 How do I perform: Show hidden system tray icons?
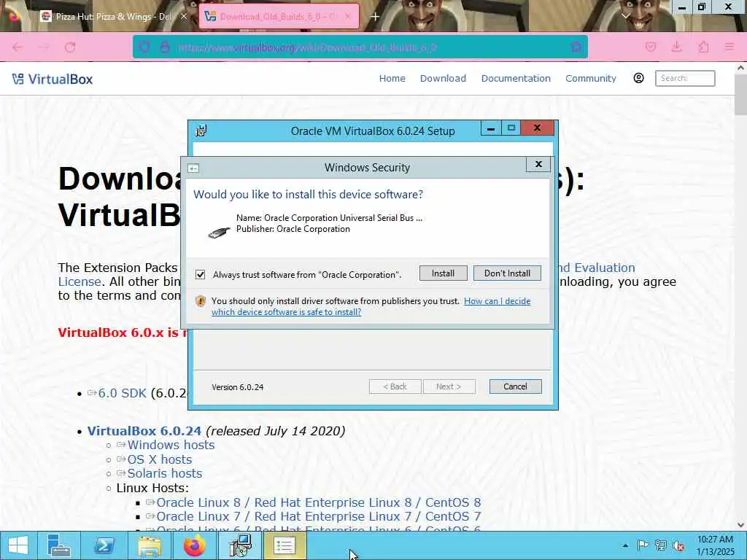point(625,545)
